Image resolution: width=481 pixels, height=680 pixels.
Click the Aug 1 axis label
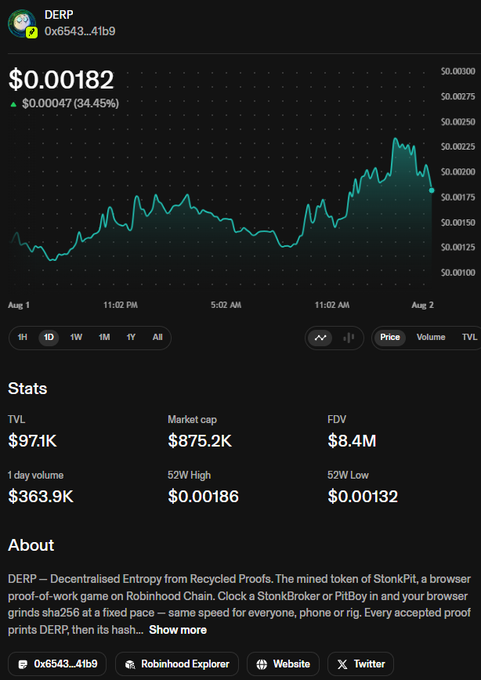19,305
